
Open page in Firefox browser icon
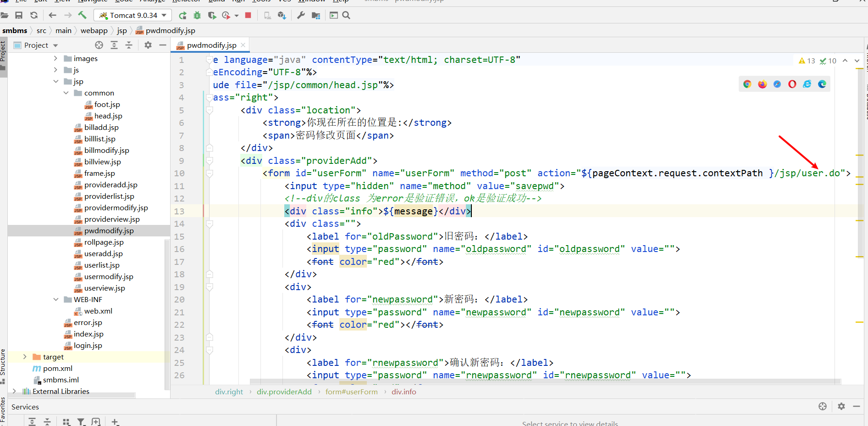pyautogui.click(x=762, y=84)
